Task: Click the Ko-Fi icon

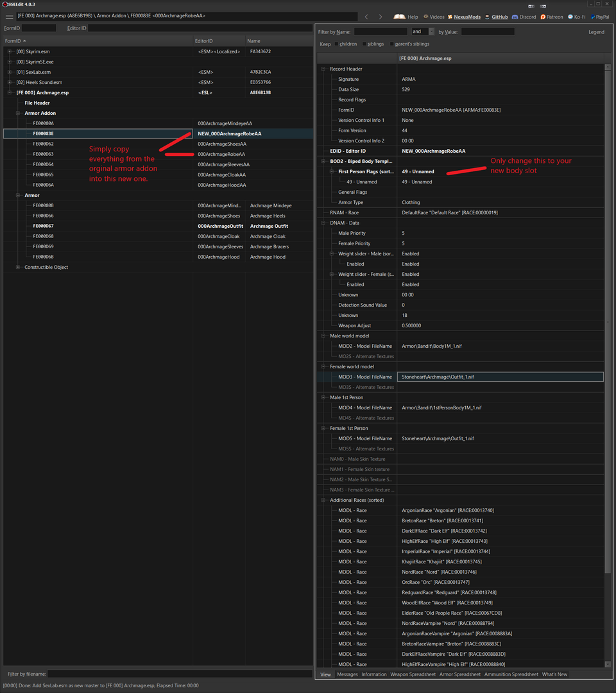Action: [x=570, y=17]
